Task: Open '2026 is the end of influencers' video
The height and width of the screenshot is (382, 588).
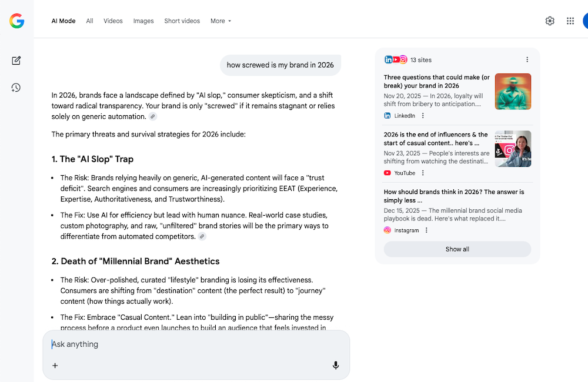Action: pos(435,139)
